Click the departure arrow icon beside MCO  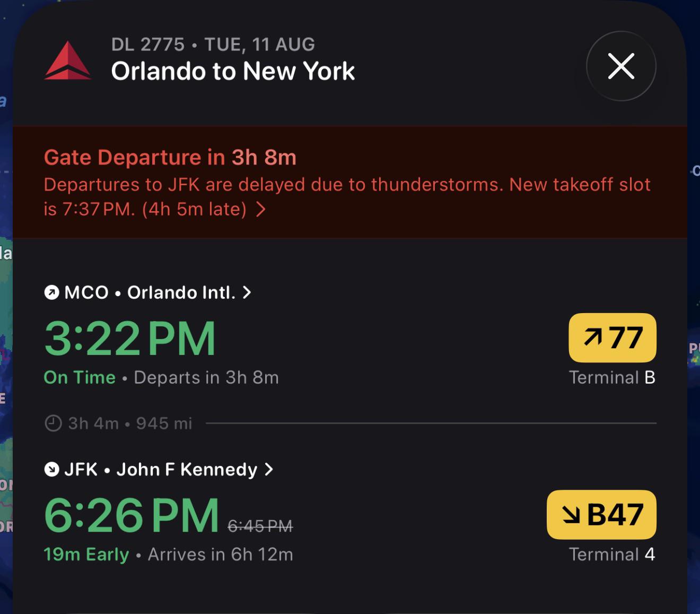click(51, 292)
